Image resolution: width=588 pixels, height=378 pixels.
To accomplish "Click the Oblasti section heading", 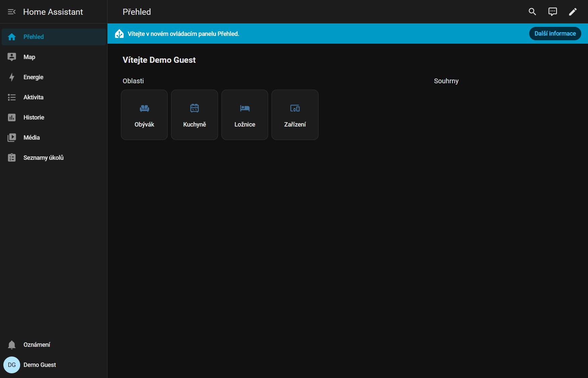I will pyautogui.click(x=133, y=81).
